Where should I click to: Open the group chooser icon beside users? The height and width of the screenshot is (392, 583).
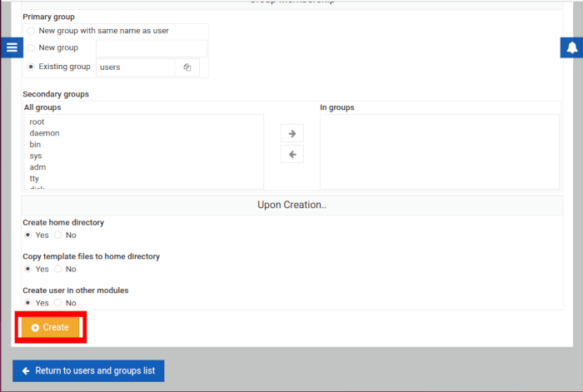(187, 67)
